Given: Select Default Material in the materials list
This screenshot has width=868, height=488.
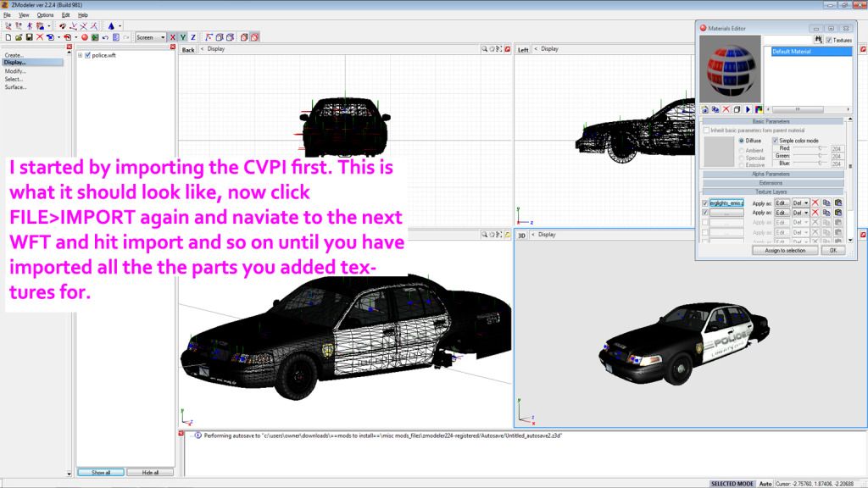Looking at the screenshot, I should click(811, 52).
